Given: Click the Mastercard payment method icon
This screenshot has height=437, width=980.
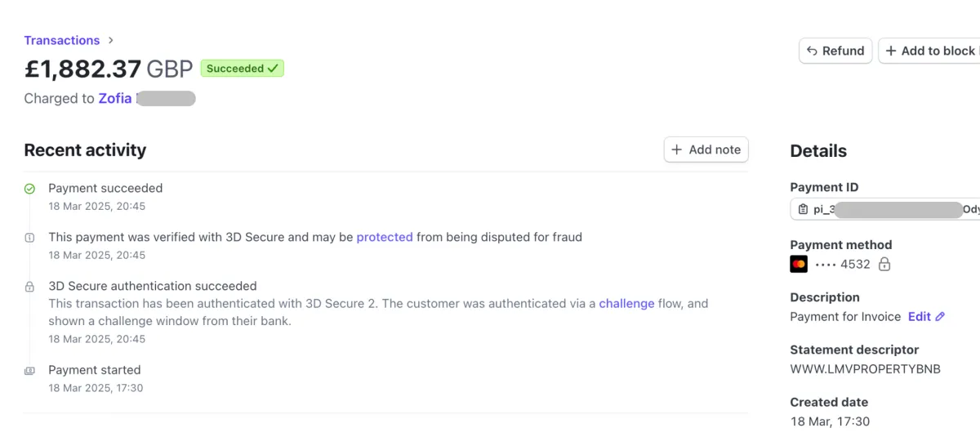Looking at the screenshot, I should pyautogui.click(x=799, y=264).
